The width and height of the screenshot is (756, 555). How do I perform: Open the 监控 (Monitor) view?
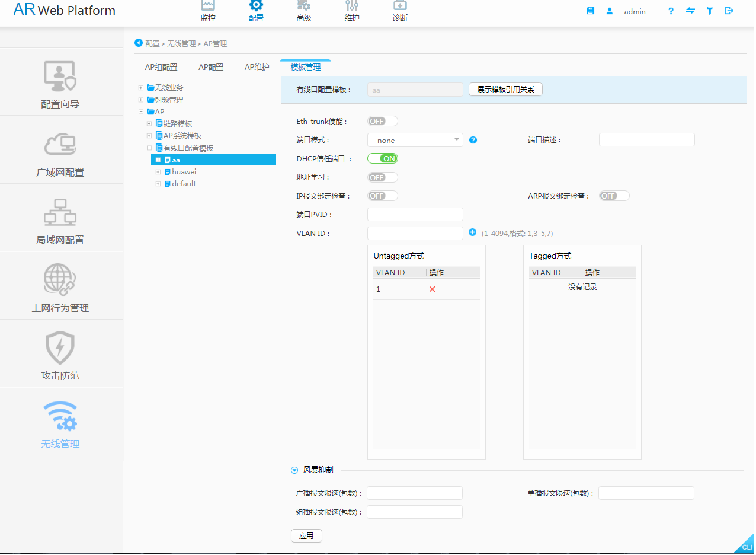208,11
